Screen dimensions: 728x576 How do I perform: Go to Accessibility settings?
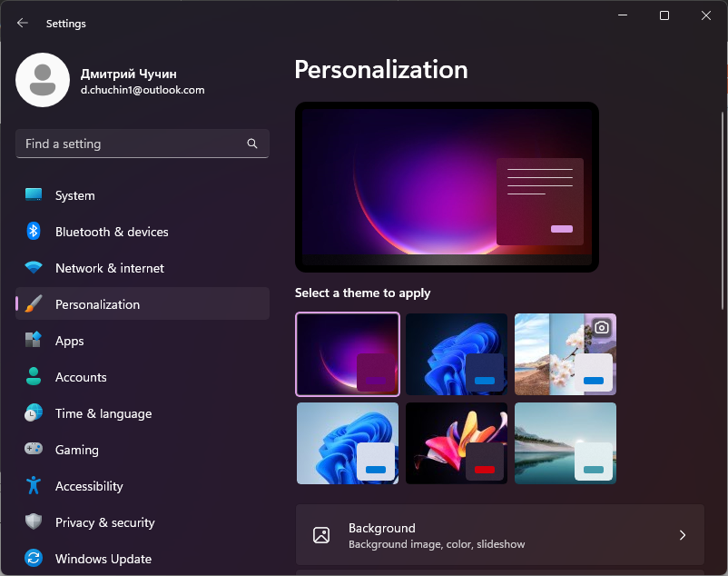pyautogui.click(x=143, y=485)
